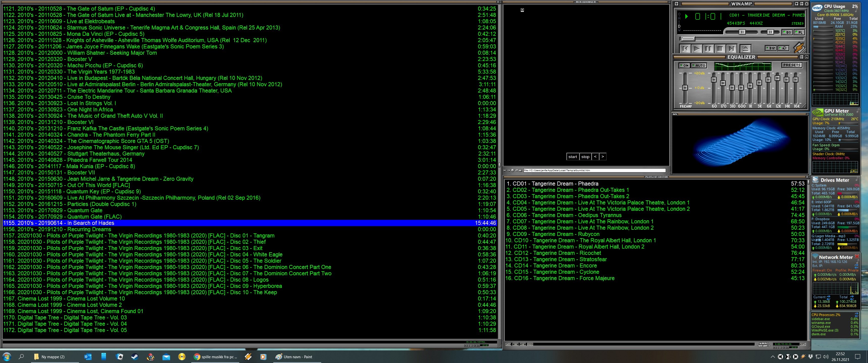Click Winamp windowshade mode button in title bar
The image size is (868, 363).
tap(801, 4)
